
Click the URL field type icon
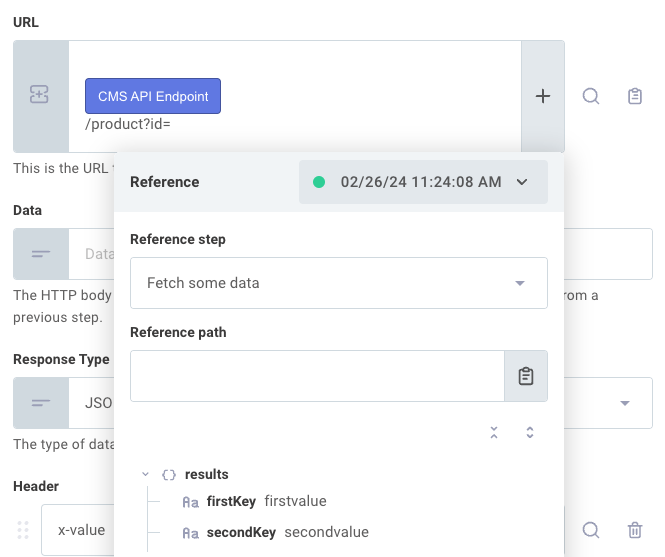pyautogui.click(x=39, y=94)
